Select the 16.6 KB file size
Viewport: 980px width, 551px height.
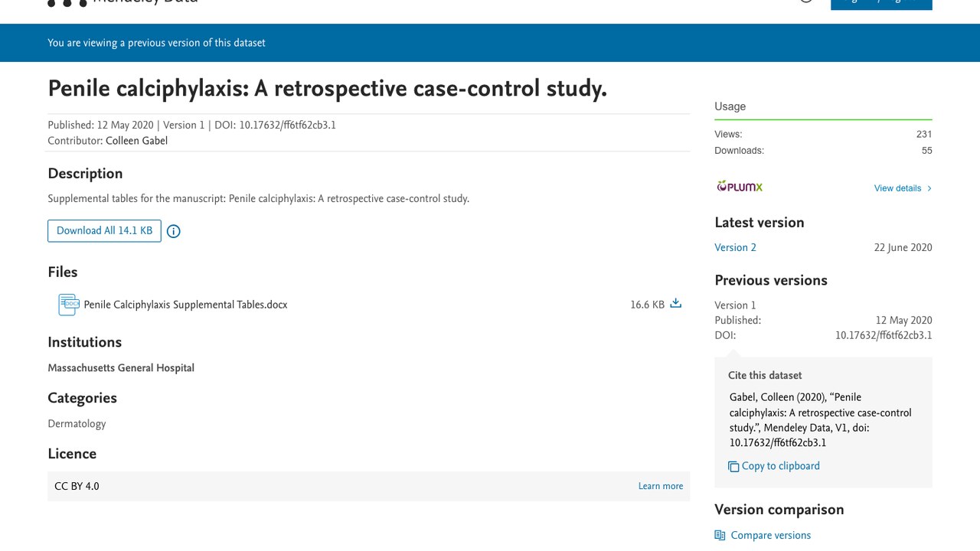coord(647,305)
